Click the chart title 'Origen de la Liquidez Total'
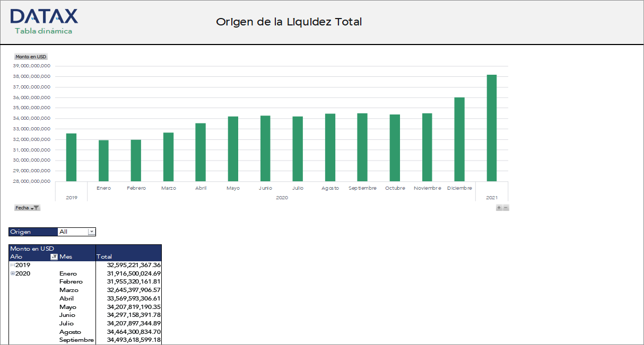 [x=289, y=22]
